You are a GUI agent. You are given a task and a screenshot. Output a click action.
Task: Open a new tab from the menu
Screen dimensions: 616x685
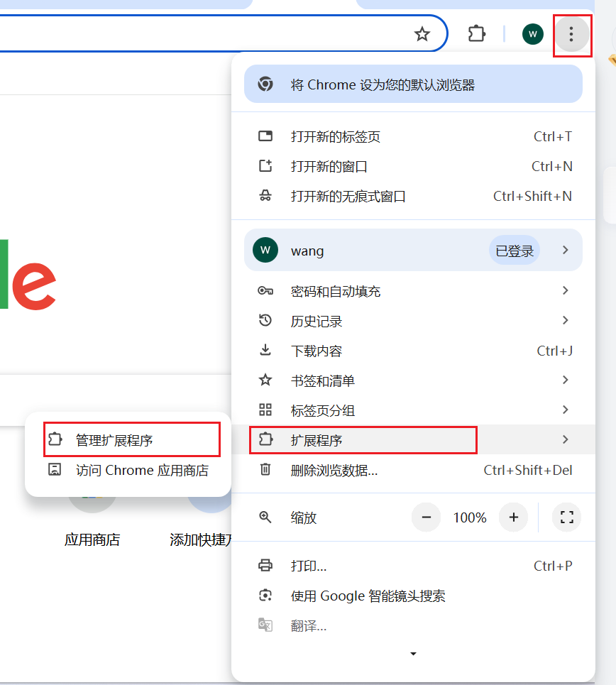tap(413, 137)
